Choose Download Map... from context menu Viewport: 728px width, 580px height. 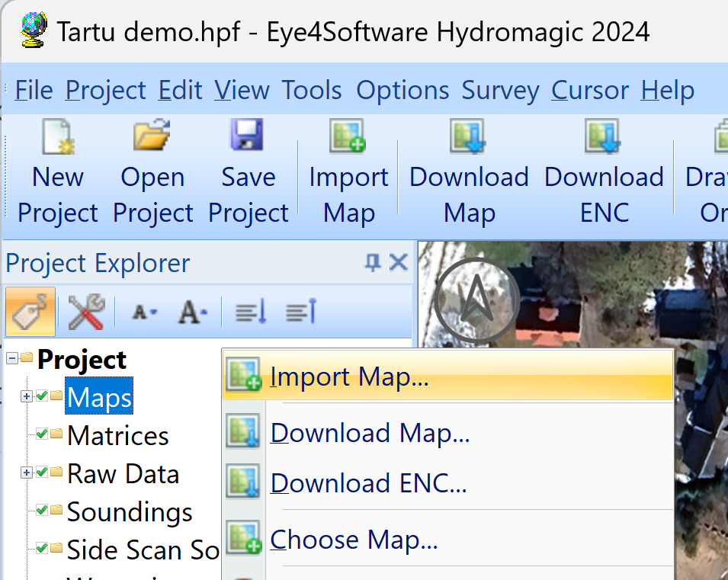(x=447, y=432)
